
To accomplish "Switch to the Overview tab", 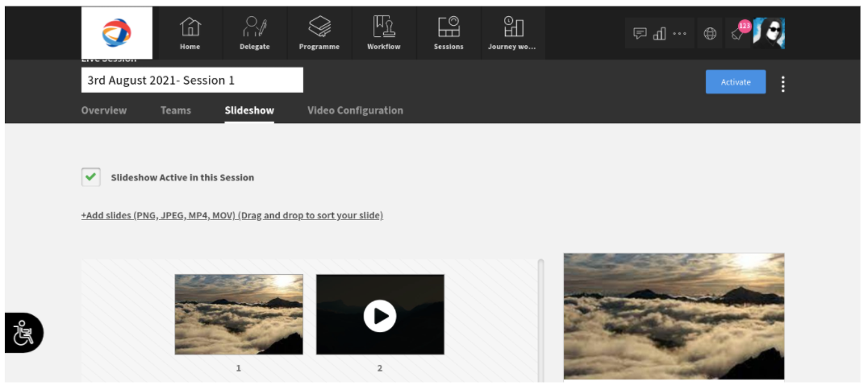I will (104, 110).
